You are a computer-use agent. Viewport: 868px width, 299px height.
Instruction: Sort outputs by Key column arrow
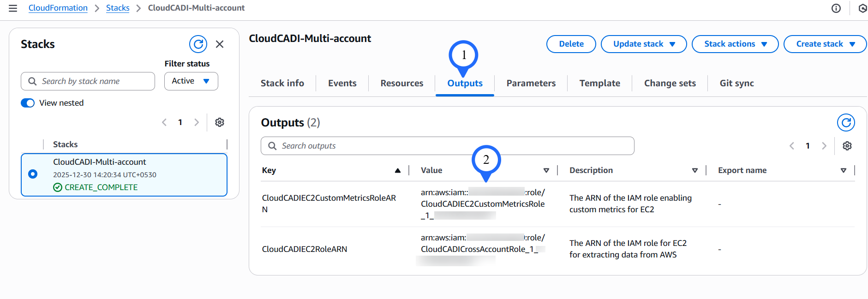point(397,171)
